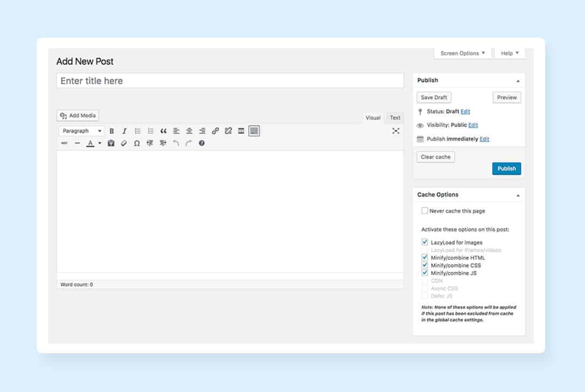Edit the post Visibility setting
Screen dimensions: 585x392
pyautogui.click(x=473, y=125)
